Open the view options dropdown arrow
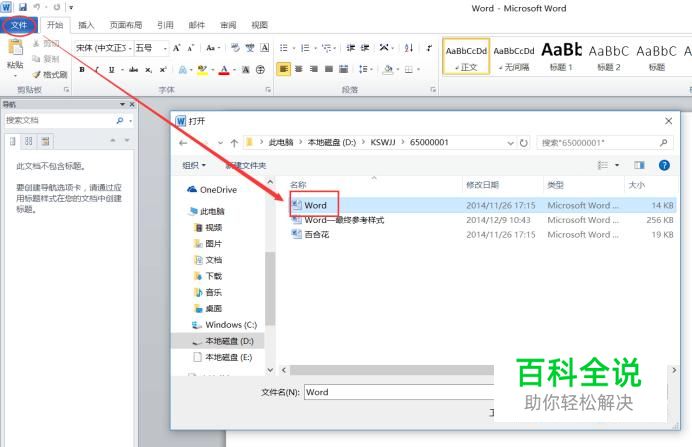Image resolution: width=692 pixels, height=447 pixels. tap(617, 165)
